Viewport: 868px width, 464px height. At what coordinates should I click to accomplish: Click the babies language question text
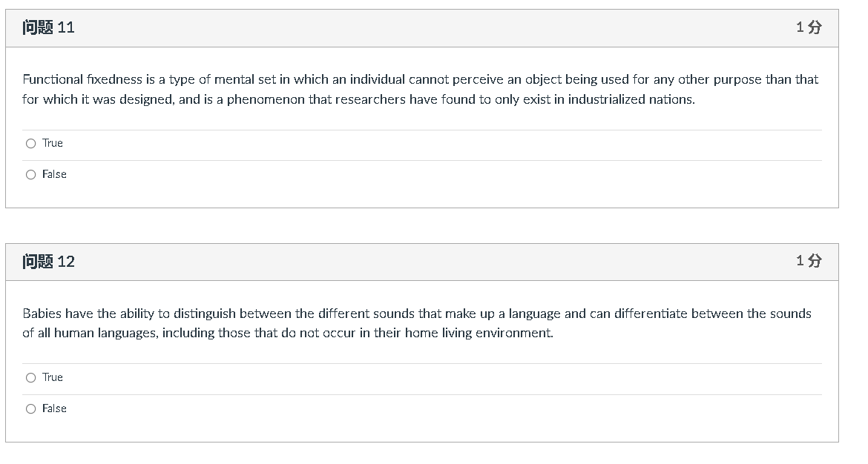click(415, 322)
